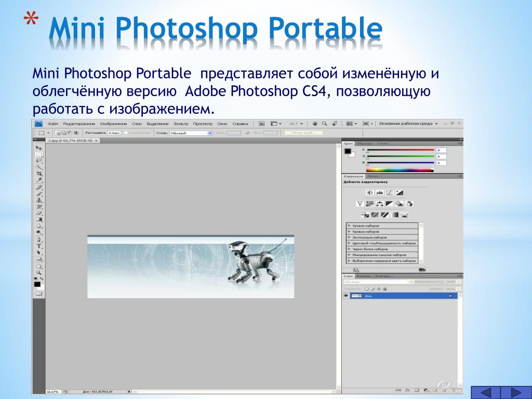This screenshot has width=532, height=399.
Task: Select the Lasso tool
Action: click(39, 161)
